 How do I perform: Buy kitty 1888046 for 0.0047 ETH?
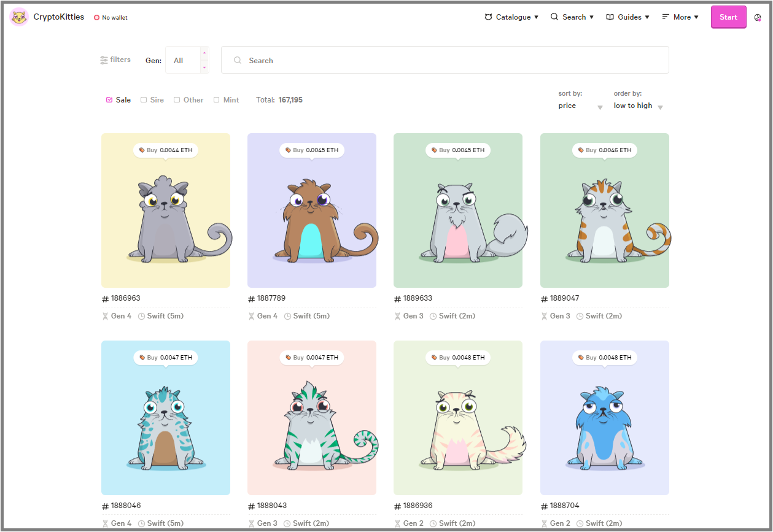166,357
